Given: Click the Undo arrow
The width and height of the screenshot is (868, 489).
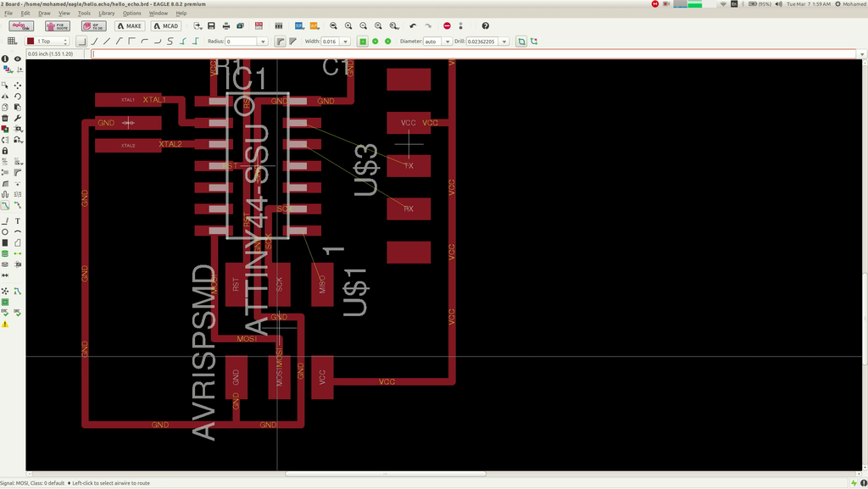Looking at the screenshot, I should (413, 26).
